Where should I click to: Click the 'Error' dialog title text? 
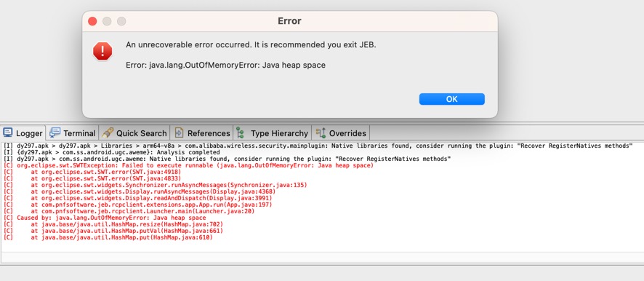pos(289,21)
